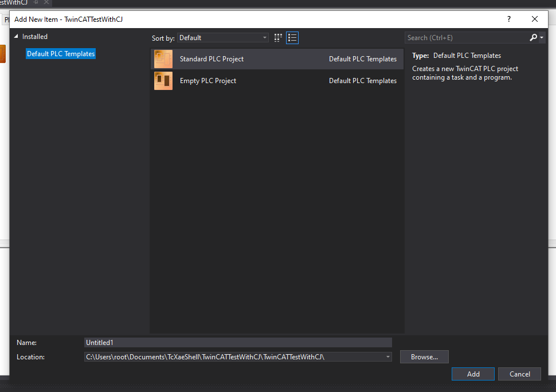
Task: Click the Location path text field
Action: coord(234,357)
